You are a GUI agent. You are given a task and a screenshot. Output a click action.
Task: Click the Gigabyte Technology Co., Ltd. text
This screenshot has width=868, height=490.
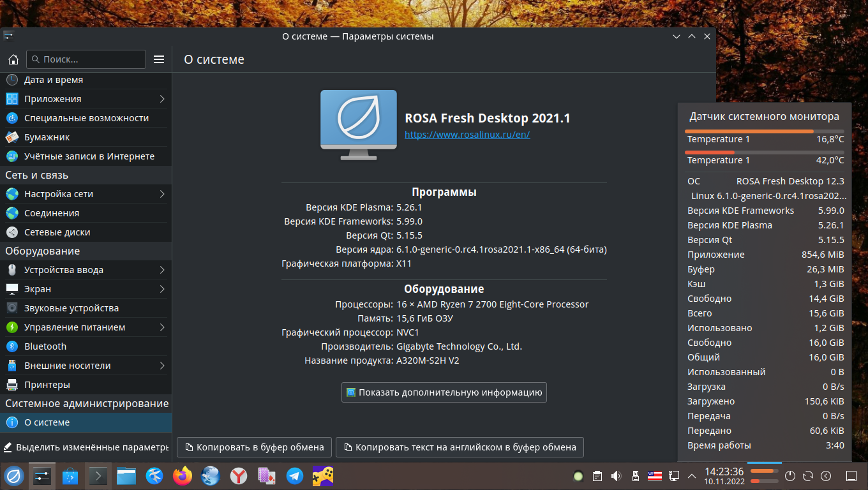459,346
